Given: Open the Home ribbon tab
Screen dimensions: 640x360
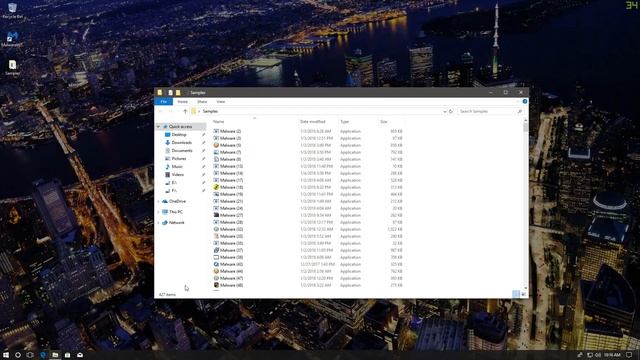Looking at the screenshot, I should (x=182, y=102).
